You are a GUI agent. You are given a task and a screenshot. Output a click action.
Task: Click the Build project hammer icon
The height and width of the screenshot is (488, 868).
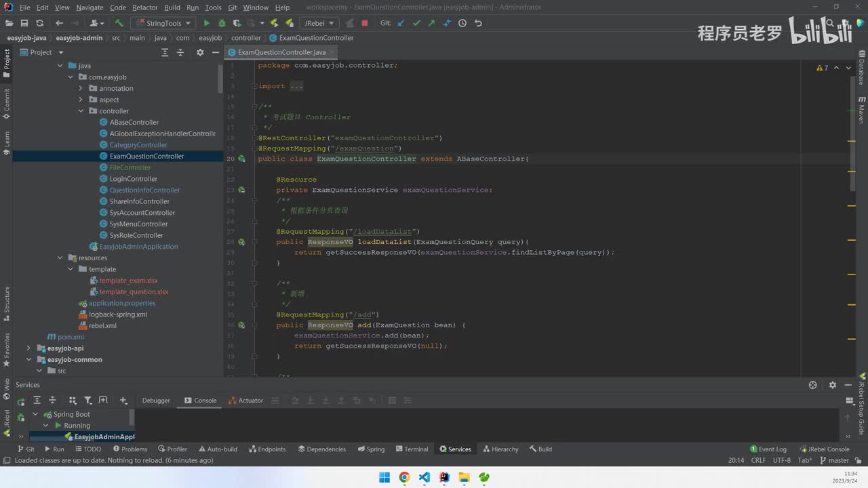tap(119, 23)
